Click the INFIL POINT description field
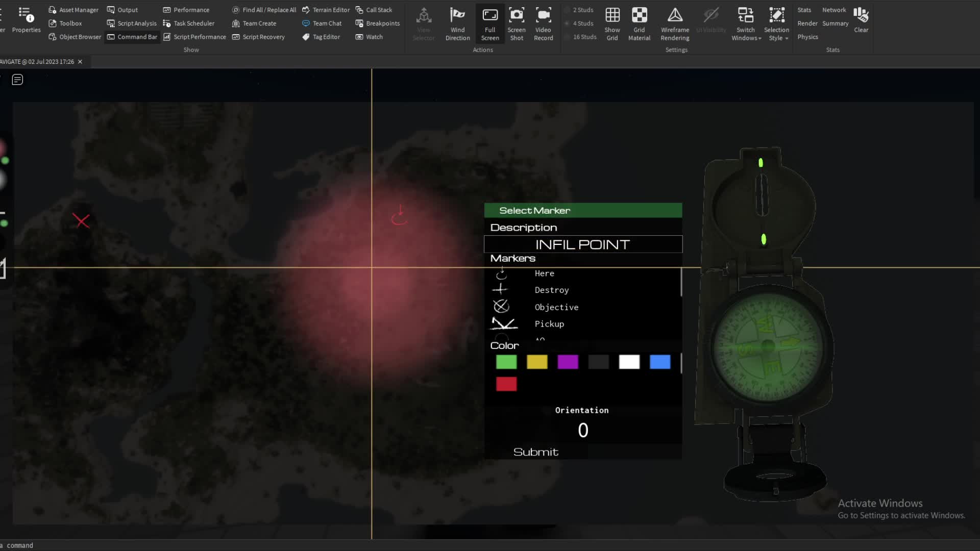Viewport: 980px width, 551px height. [x=583, y=244]
